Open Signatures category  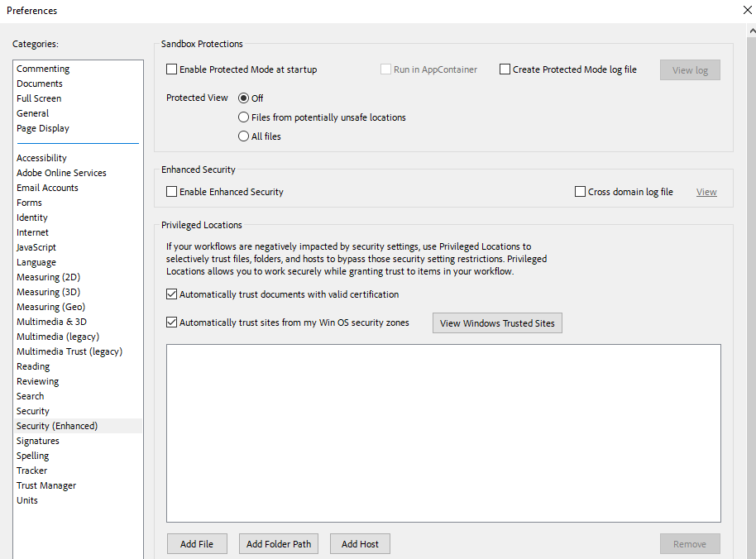[x=78, y=441]
